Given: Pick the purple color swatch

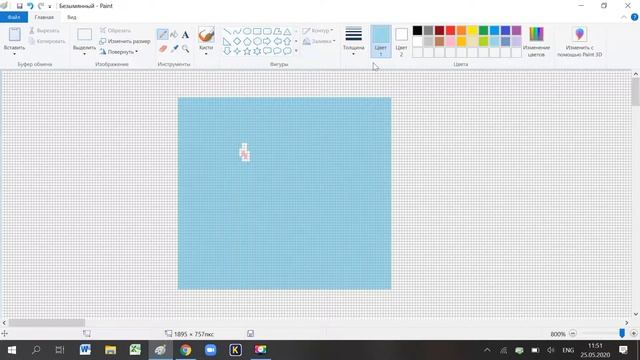Looking at the screenshot, I should tap(516, 31).
